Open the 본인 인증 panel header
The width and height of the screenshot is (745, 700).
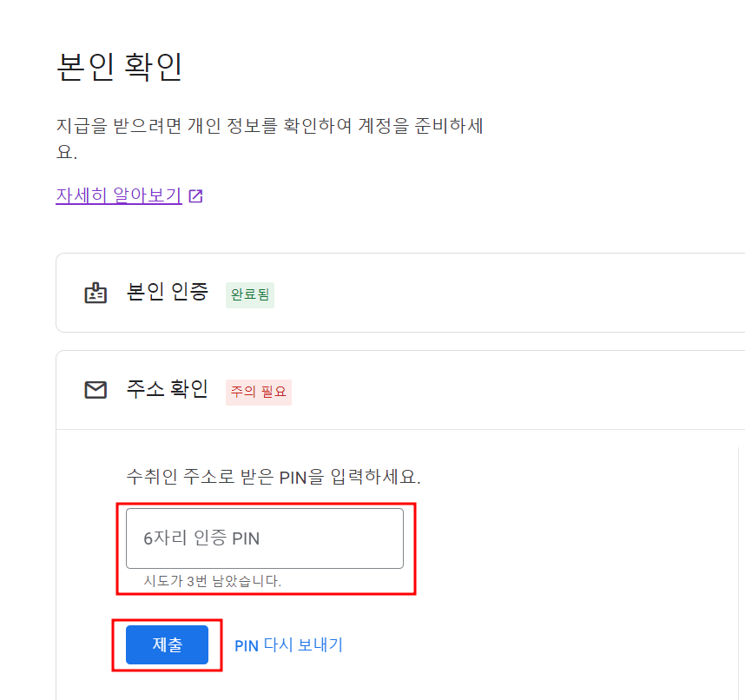167,294
